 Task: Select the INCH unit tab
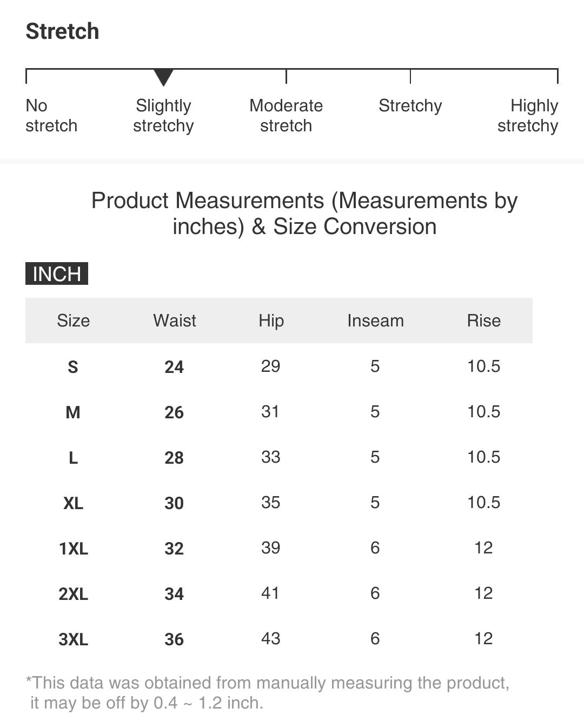pos(57,274)
